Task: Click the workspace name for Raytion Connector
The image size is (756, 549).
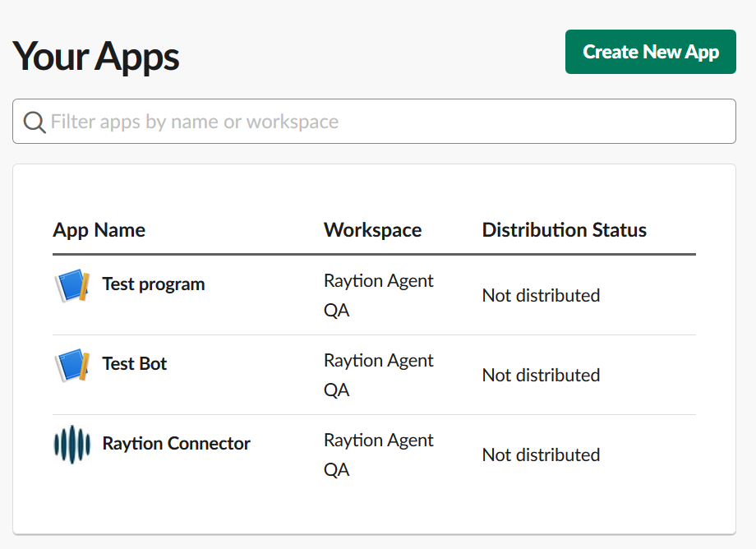Action: click(378, 454)
